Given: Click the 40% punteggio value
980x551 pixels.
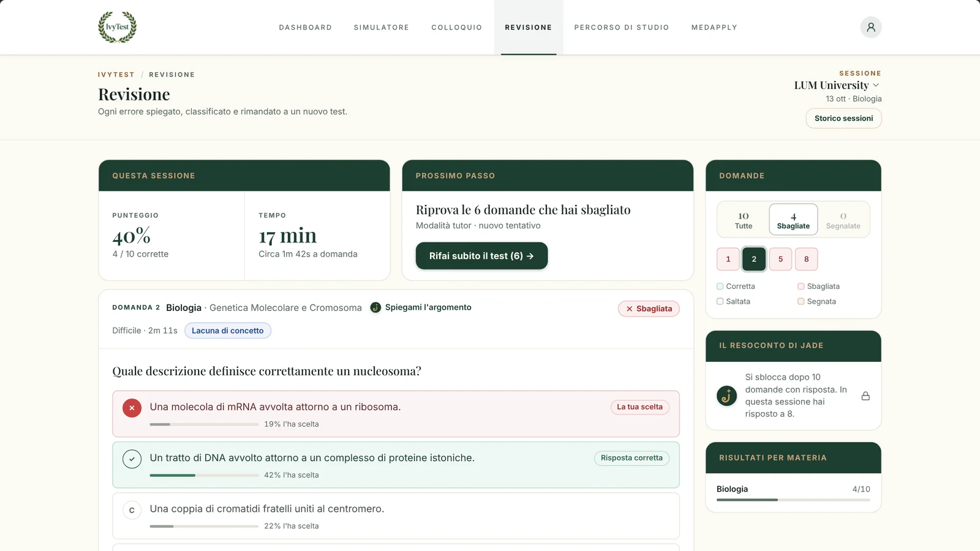Looking at the screenshot, I should [132, 236].
